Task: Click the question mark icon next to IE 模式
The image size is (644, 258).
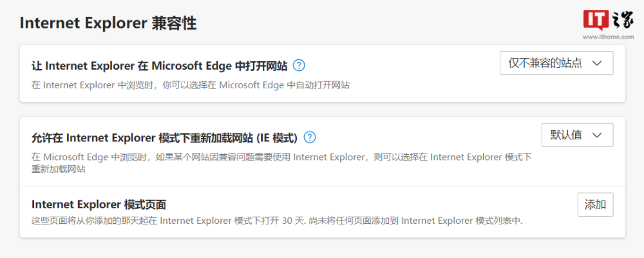Action: coord(310,137)
